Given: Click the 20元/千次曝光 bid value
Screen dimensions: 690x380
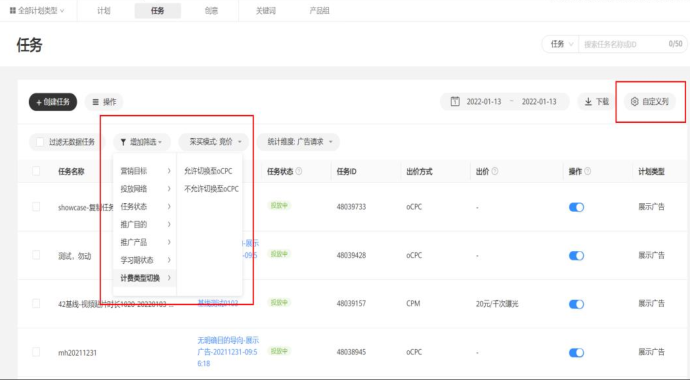Looking at the screenshot, I should [497, 304].
